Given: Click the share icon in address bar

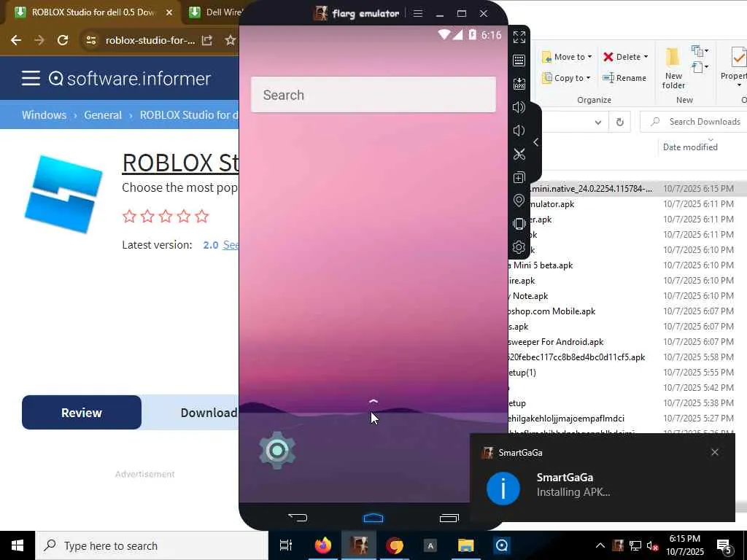Looking at the screenshot, I should pyautogui.click(x=207, y=41).
